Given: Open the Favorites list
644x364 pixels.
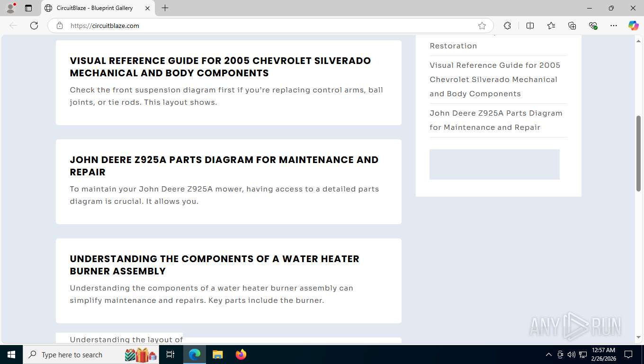Looking at the screenshot, I should tap(551, 26).
